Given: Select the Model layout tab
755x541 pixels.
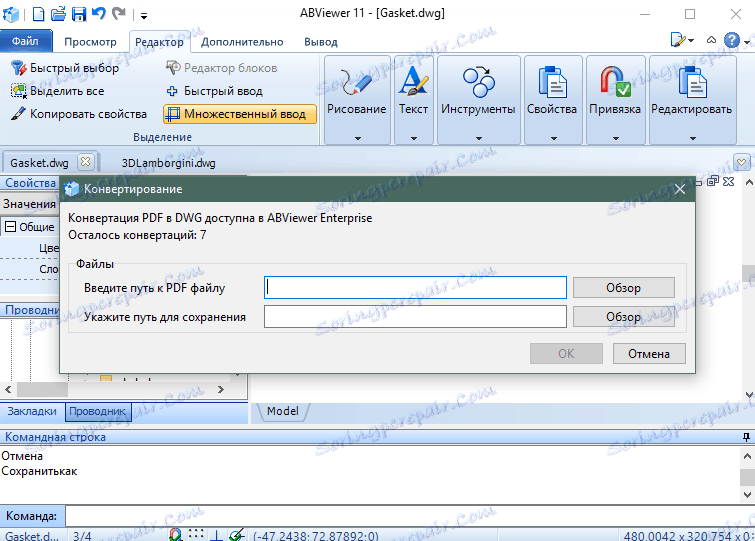Looking at the screenshot, I should [283, 411].
